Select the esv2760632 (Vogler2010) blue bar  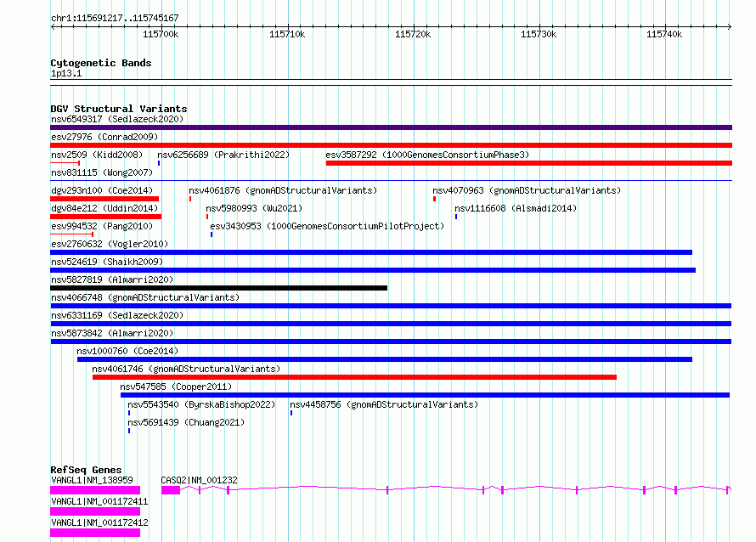click(371, 252)
